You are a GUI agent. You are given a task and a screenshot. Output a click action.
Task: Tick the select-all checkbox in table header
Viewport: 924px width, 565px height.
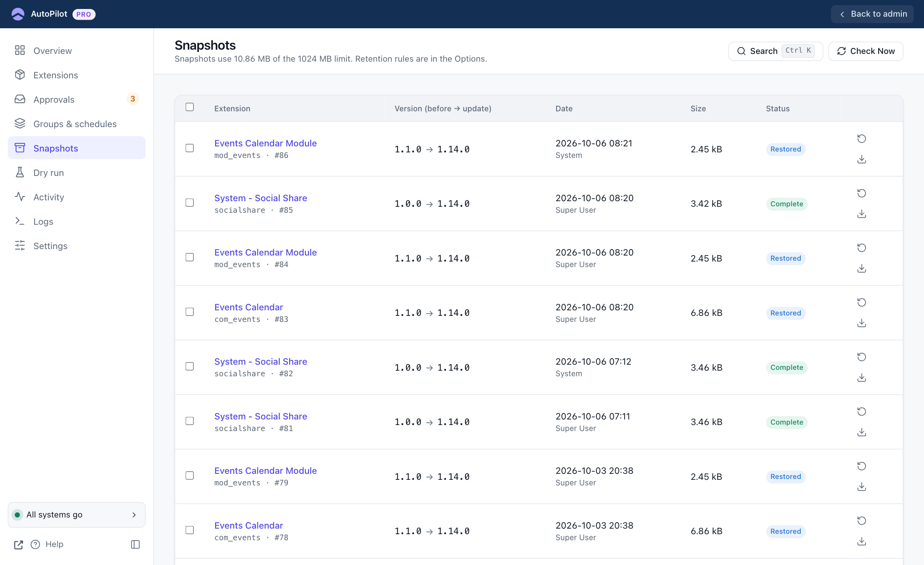click(190, 107)
